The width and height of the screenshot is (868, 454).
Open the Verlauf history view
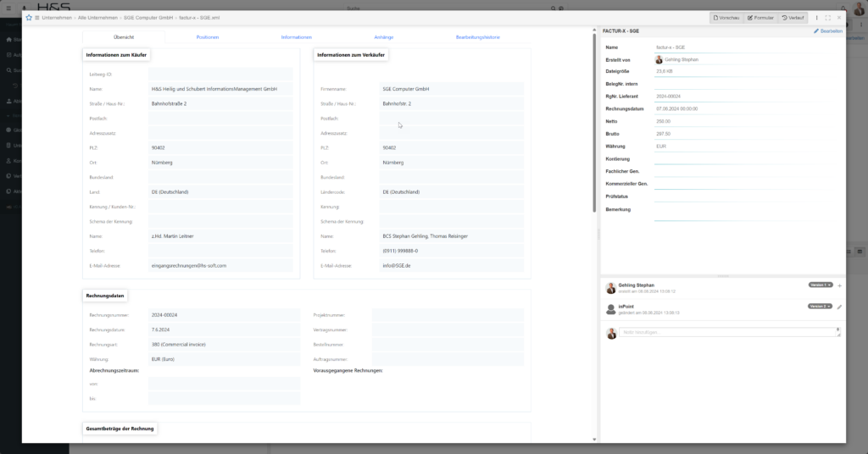(x=793, y=18)
